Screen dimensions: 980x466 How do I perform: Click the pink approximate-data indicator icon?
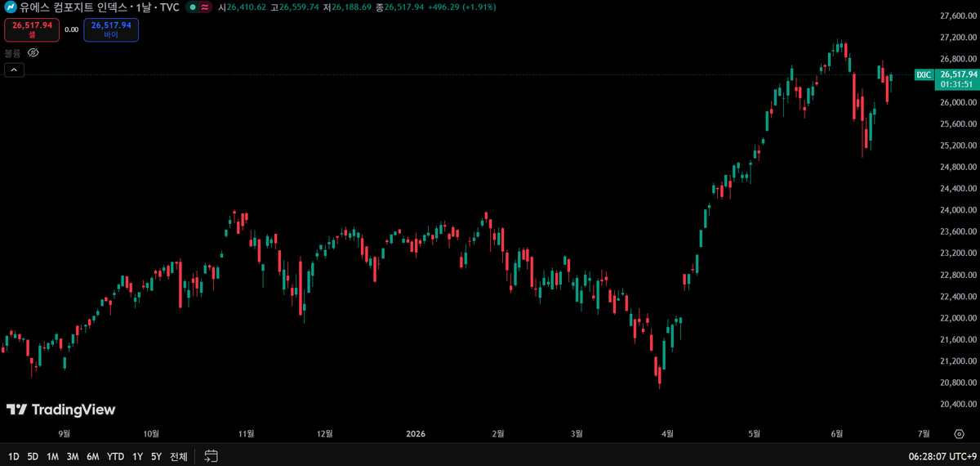coord(203,7)
